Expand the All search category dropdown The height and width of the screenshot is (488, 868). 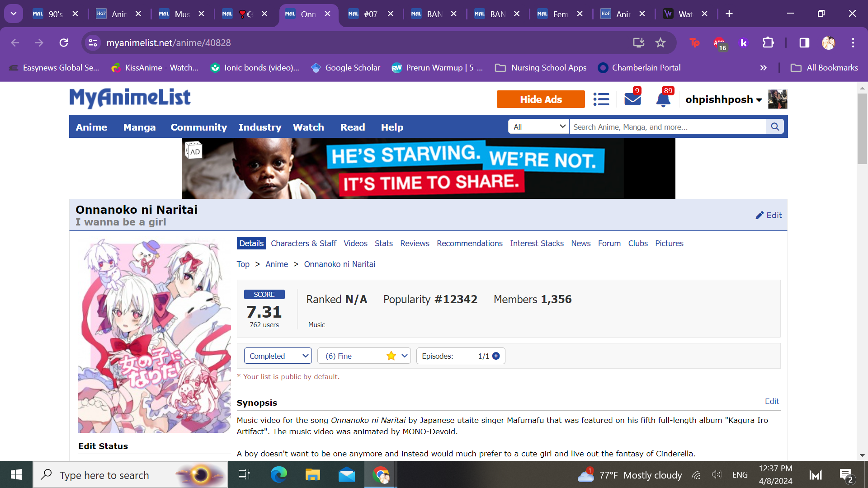[x=538, y=127]
